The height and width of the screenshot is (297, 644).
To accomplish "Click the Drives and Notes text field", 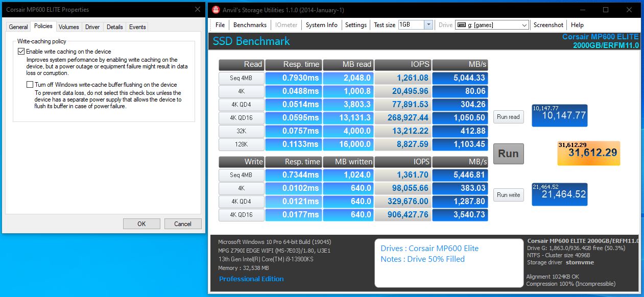I will 448,263.
